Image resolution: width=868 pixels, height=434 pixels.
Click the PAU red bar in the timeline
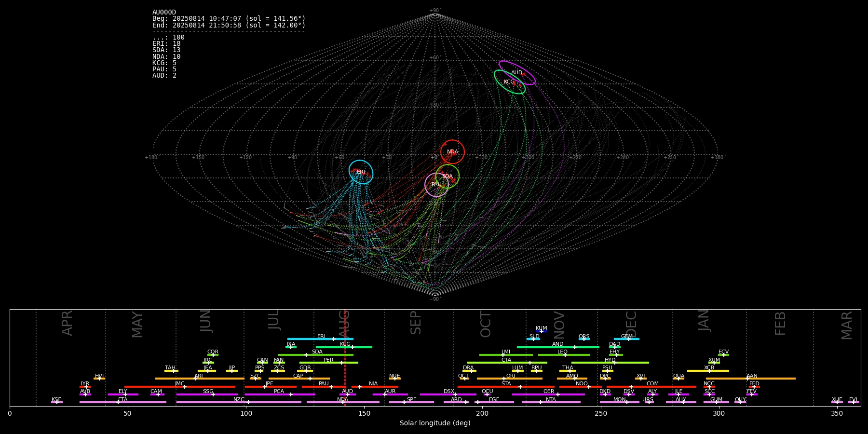point(323,386)
